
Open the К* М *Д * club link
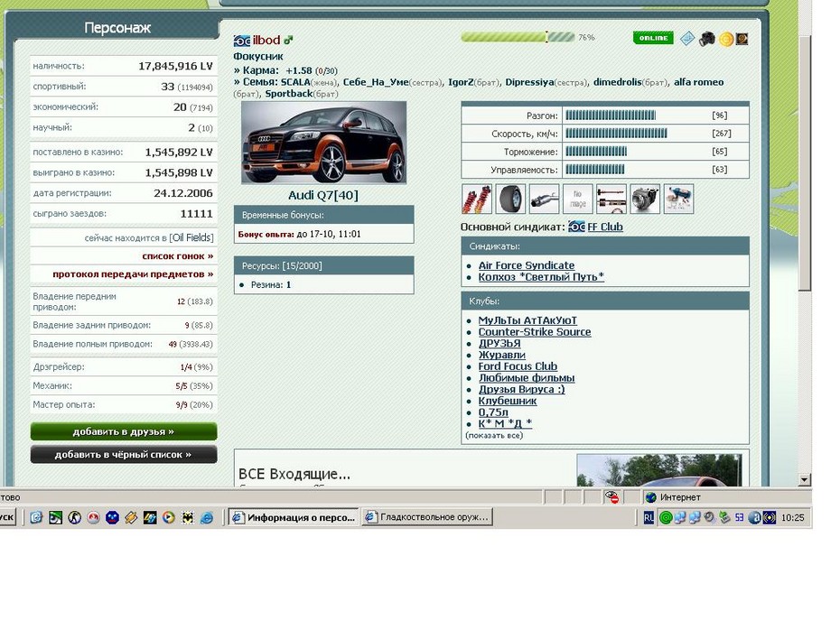click(x=505, y=424)
